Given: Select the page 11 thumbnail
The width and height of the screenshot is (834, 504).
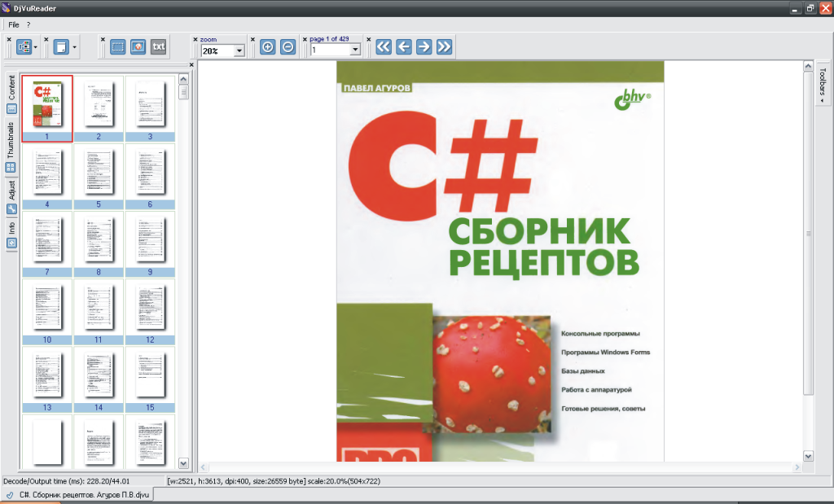Looking at the screenshot, I should pyautogui.click(x=99, y=312).
